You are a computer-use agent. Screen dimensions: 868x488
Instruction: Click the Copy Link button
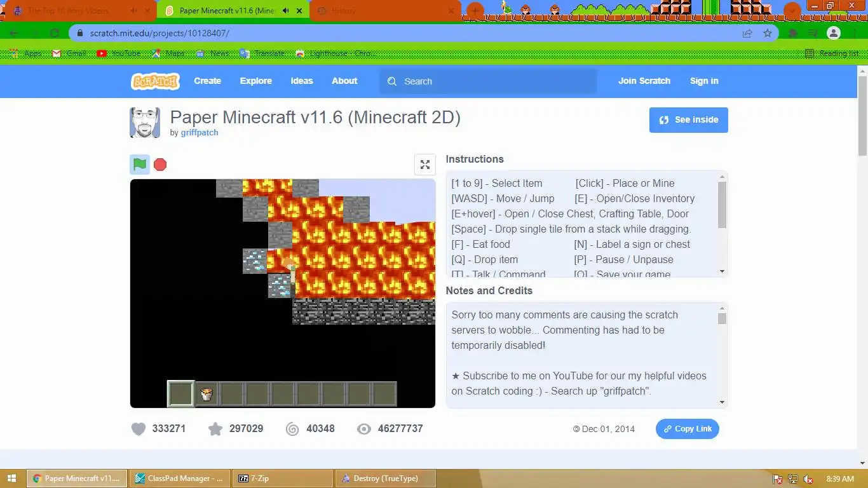coord(688,429)
